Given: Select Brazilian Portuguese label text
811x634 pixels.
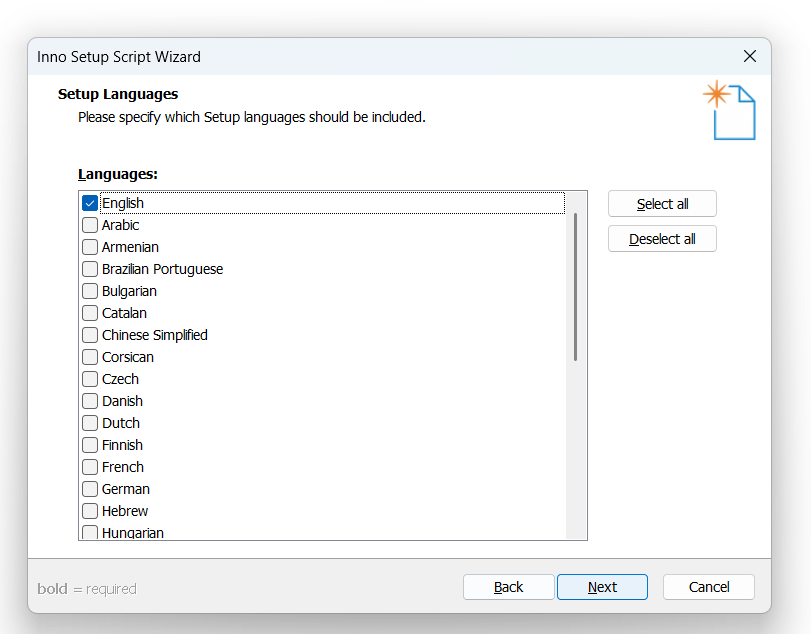Looking at the screenshot, I should tap(162, 269).
